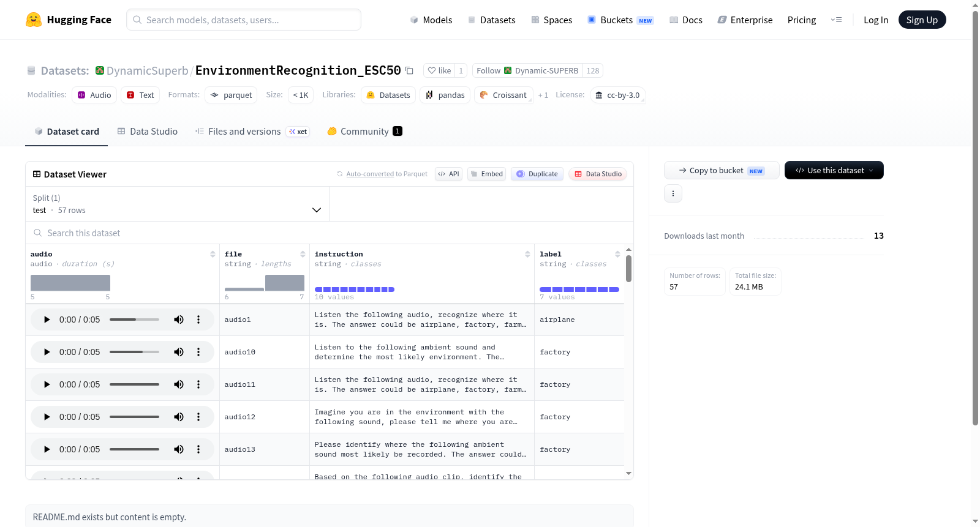
Task: Open the API button in Dataset Viewer
Action: [449, 174]
